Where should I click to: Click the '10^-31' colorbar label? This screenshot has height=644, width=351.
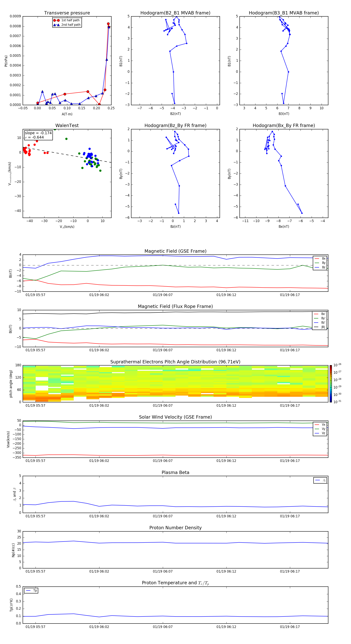337,402
